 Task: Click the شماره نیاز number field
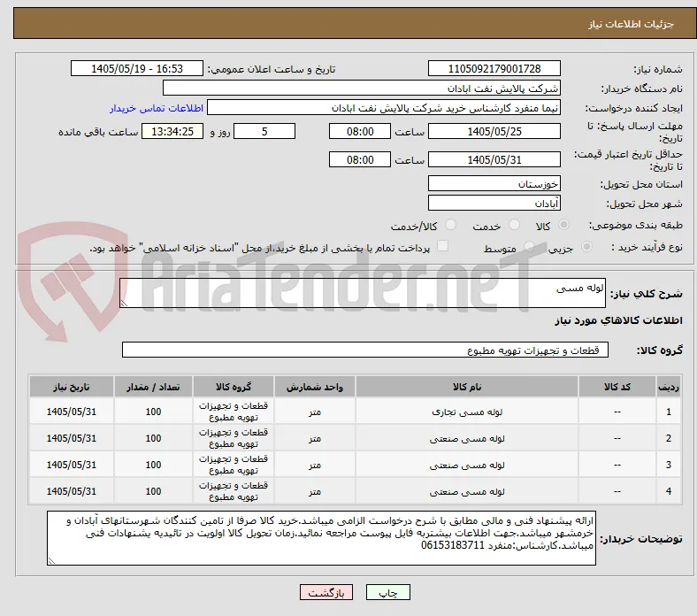point(494,68)
